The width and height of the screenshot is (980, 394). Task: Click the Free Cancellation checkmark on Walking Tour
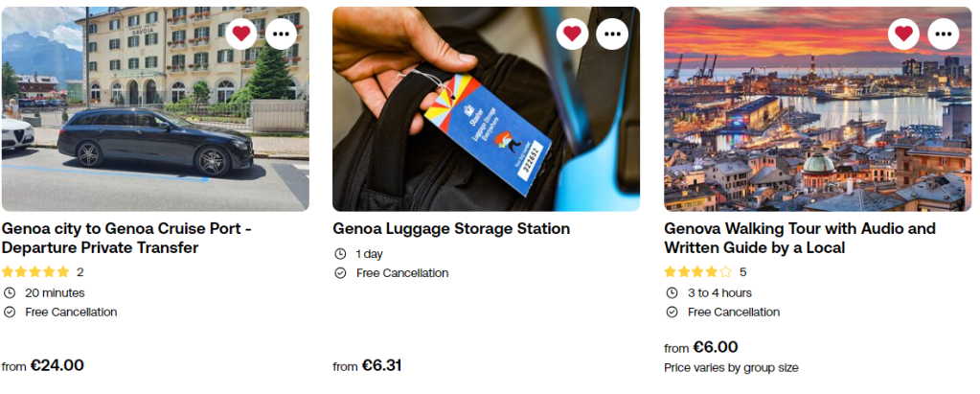click(672, 313)
